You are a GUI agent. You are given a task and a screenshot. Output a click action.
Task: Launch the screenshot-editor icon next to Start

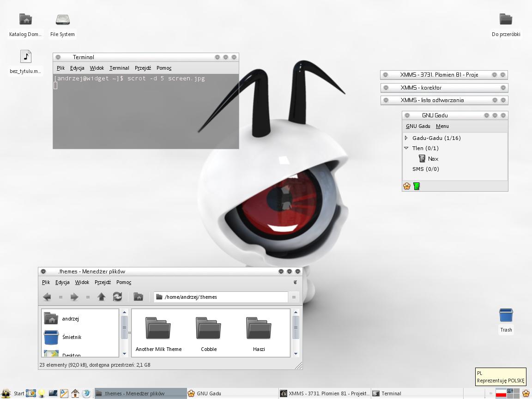point(30,393)
